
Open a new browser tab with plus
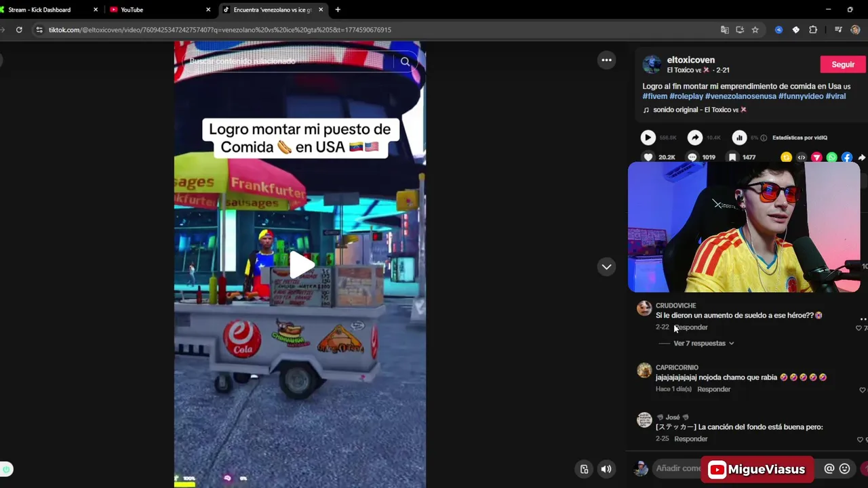(338, 9)
